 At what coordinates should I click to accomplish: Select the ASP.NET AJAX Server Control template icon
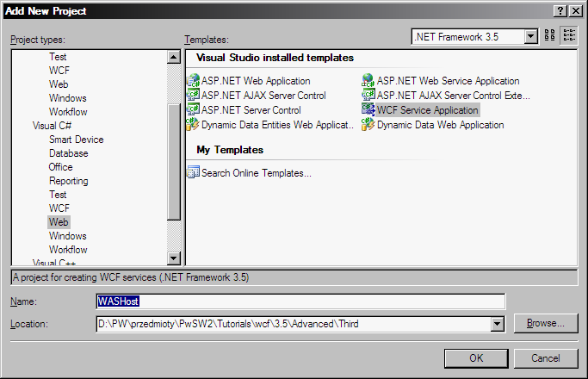coord(193,95)
